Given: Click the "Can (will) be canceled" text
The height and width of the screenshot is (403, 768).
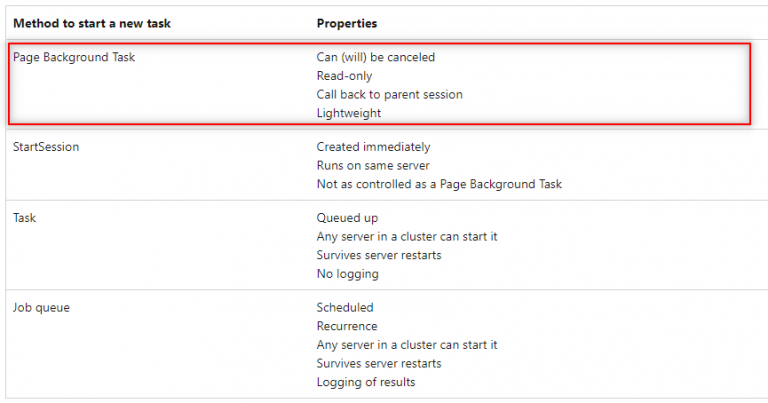Looking at the screenshot, I should pos(376,57).
